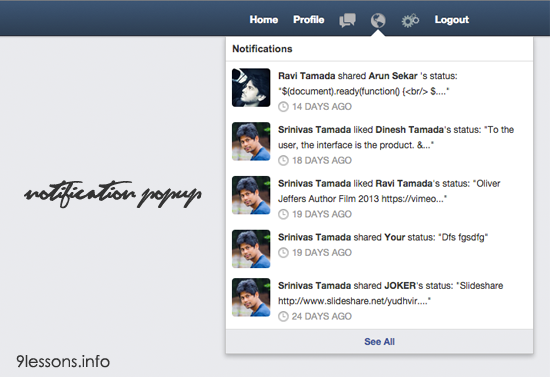Open the messages chat bubbles icon
This screenshot has height=377, width=550.
[348, 20]
